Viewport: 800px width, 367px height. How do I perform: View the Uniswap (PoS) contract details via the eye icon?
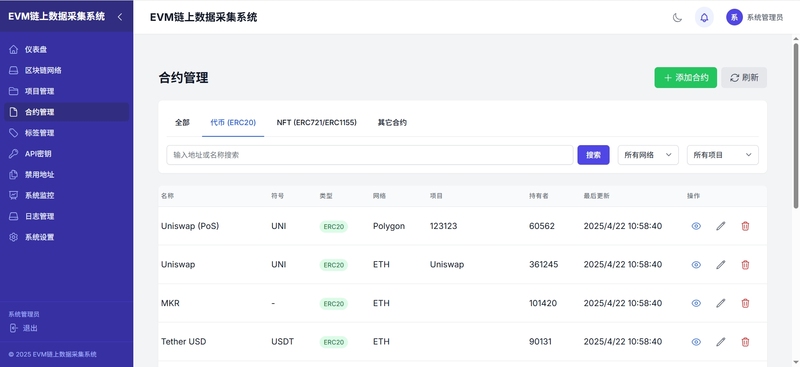pos(696,226)
